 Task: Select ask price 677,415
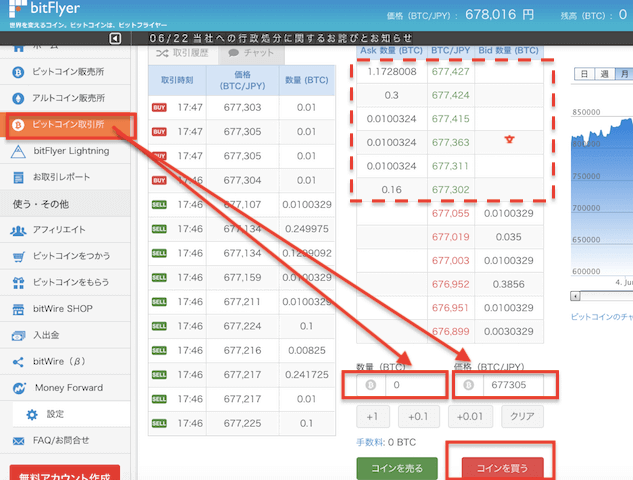pyautogui.click(x=451, y=119)
